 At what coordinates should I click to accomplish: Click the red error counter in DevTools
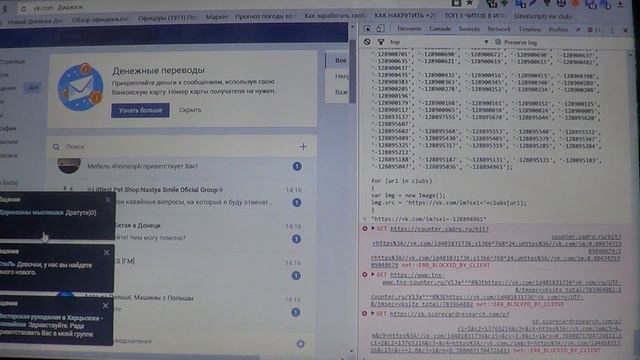594,30
